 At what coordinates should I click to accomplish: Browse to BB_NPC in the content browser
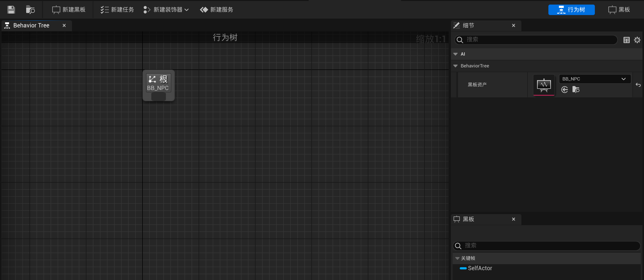[x=576, y=90]
